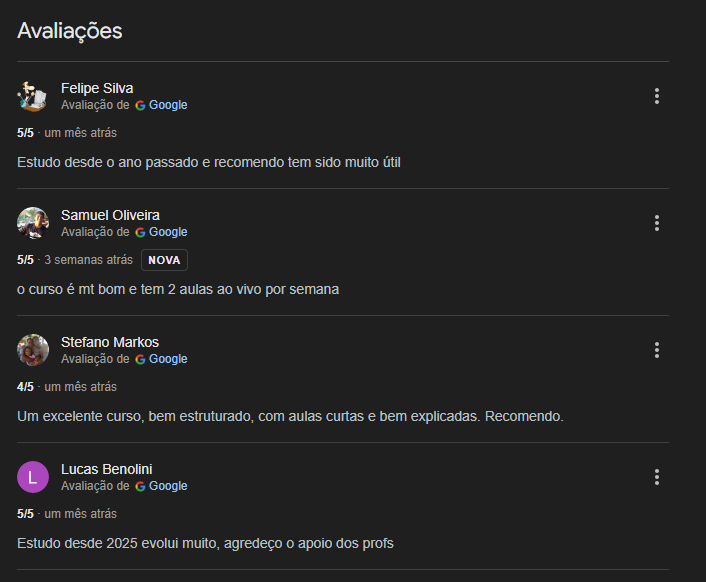Open more options for Stefano Markos's review
The width and height of the screenshot is (706, 582).
click(x=657, y=350)
